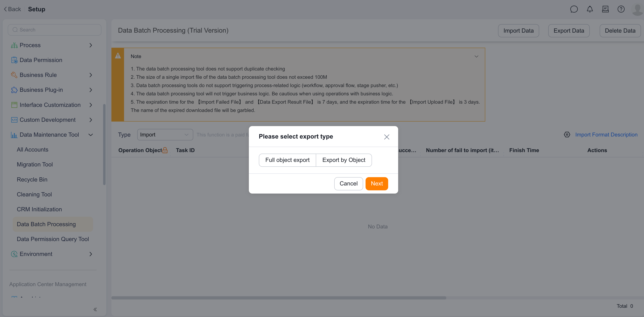Open the notifications bell
644x317 pixels.
[590, 9]
